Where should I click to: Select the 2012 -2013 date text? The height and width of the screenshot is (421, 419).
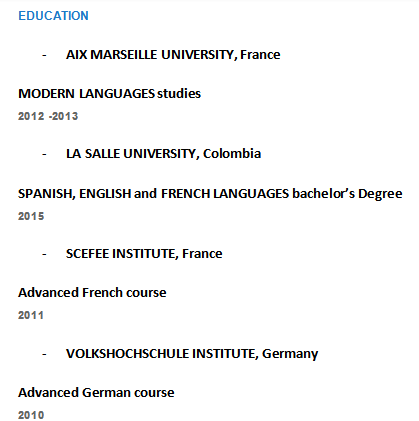[x=48, y=116]
